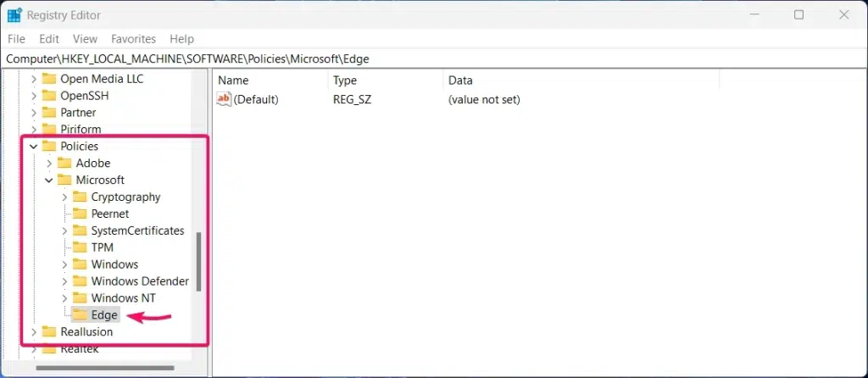Viewport: 868px width, 378px height.
Task: Select the Partner key label
Action: (x=78, y=113)
